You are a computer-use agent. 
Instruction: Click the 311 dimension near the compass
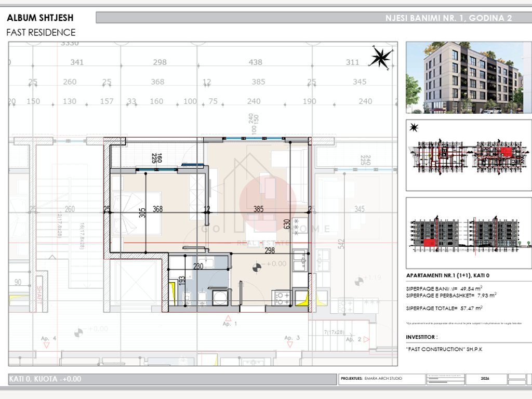pyautogui.click(x=352, y=62)
